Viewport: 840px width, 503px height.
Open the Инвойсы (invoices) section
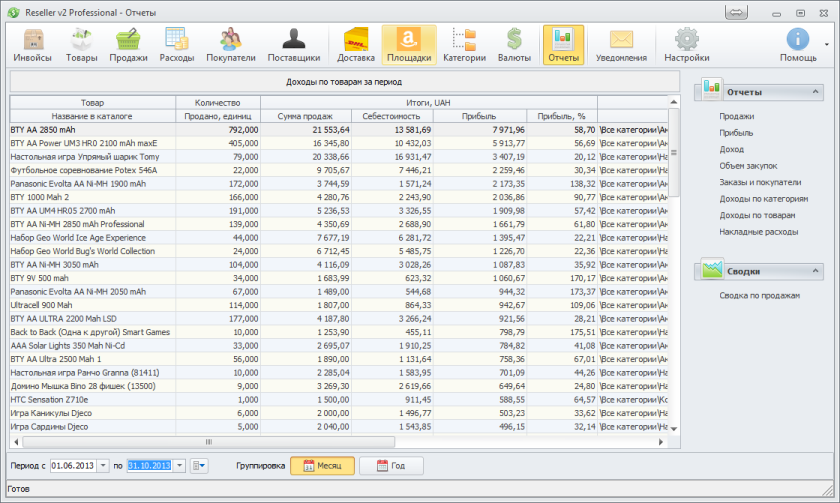pos(33,45)
